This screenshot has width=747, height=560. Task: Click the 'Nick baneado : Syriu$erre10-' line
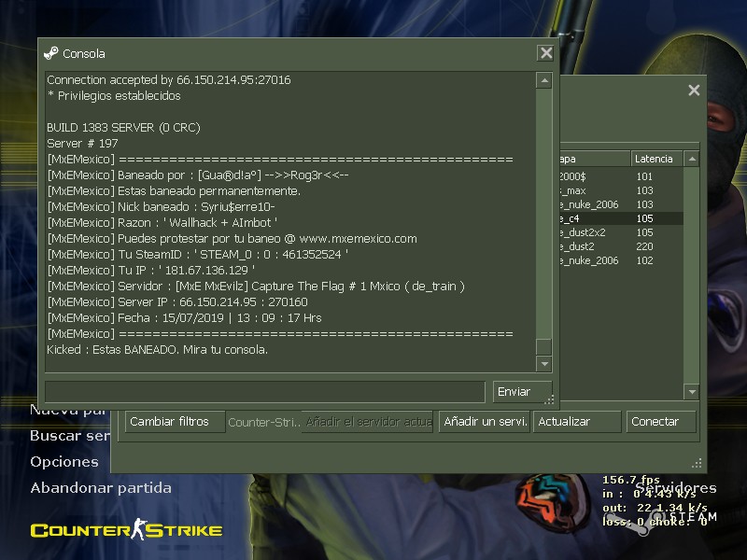click(161, 207)
